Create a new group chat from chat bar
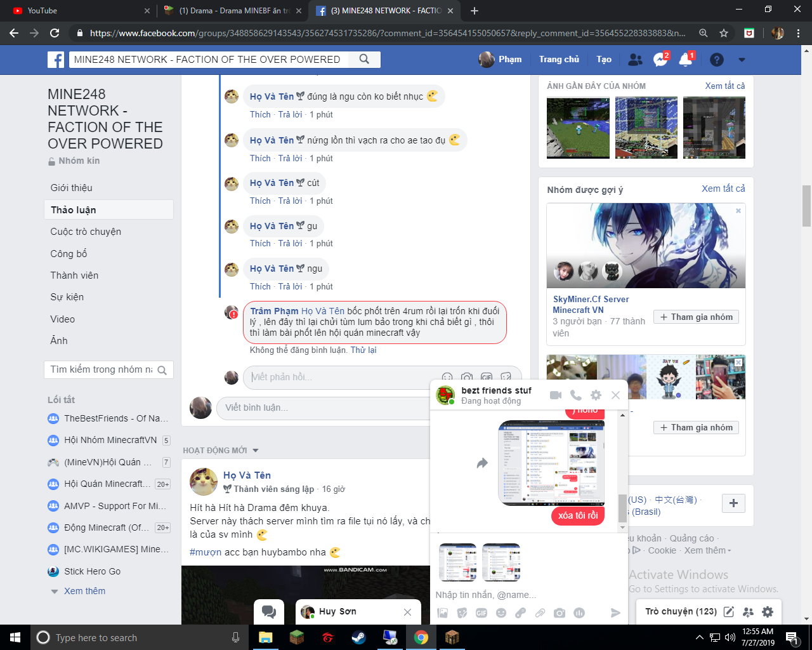The width and height of the screenshot is (812, 650). point(749,612)
